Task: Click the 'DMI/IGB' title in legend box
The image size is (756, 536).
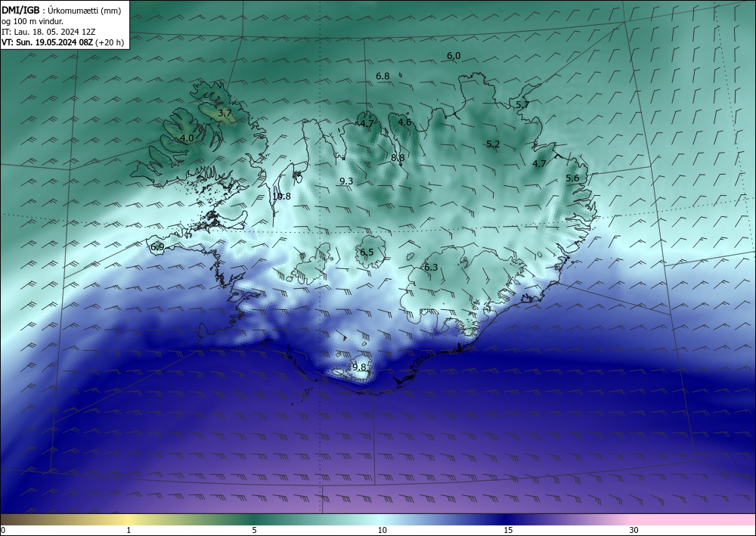Action: tap(20, 11)
